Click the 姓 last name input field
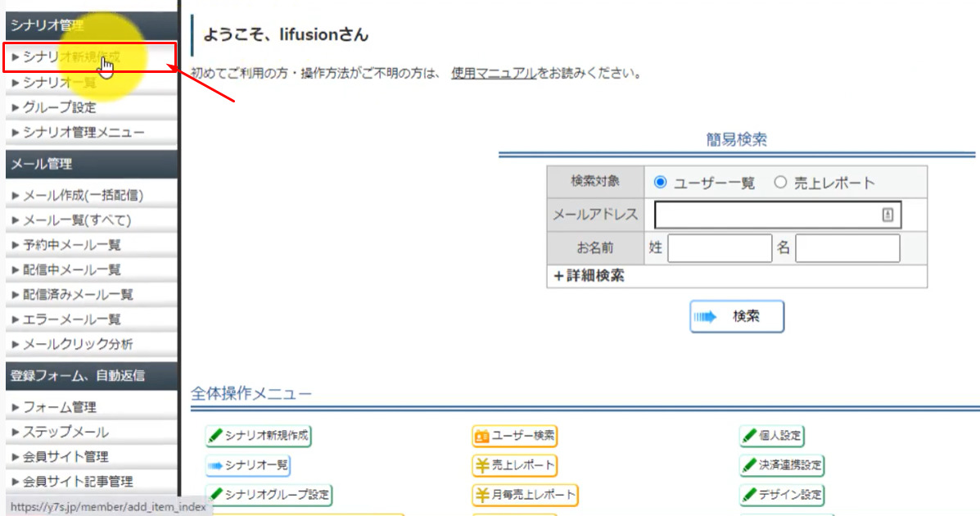The height and width of the screenshot is (516, 980). point(719,248)
